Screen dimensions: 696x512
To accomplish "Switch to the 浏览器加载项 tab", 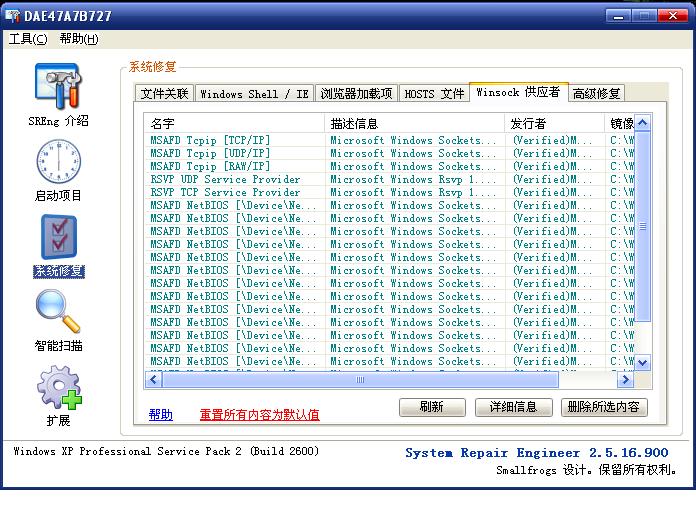I will (356, 94).
